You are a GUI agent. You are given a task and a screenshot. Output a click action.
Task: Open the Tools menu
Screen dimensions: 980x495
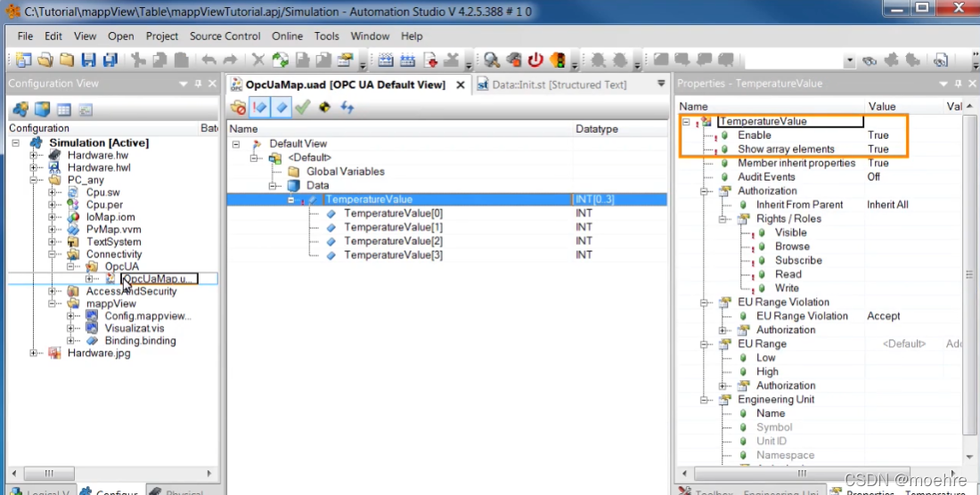326,37
